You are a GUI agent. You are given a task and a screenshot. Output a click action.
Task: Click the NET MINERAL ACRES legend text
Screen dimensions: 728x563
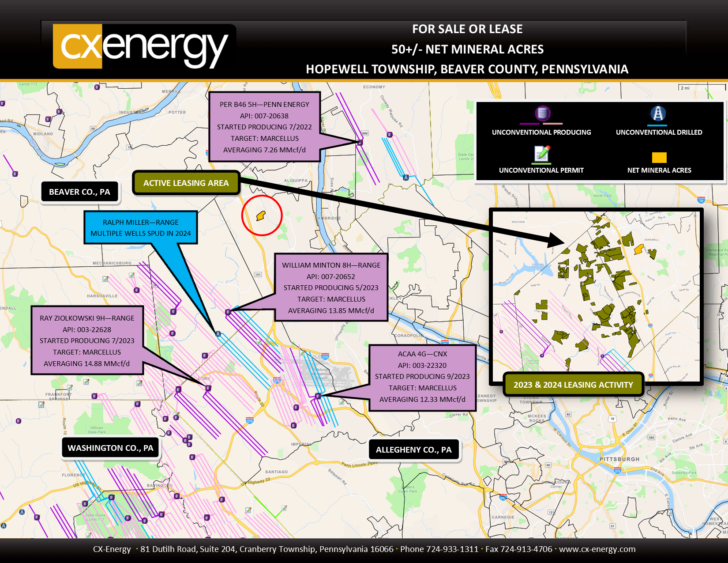pyautogui.click(x=659, y=170)
